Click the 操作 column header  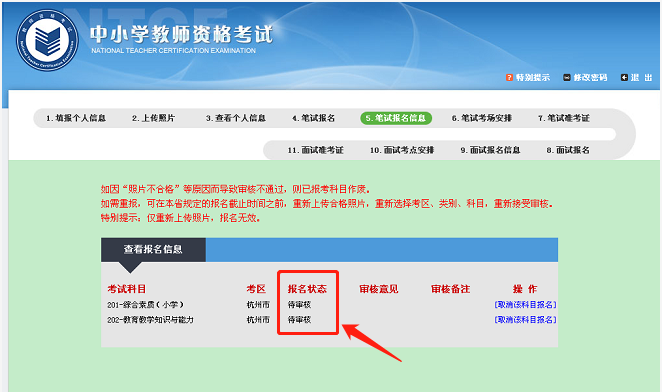point(525,289)
